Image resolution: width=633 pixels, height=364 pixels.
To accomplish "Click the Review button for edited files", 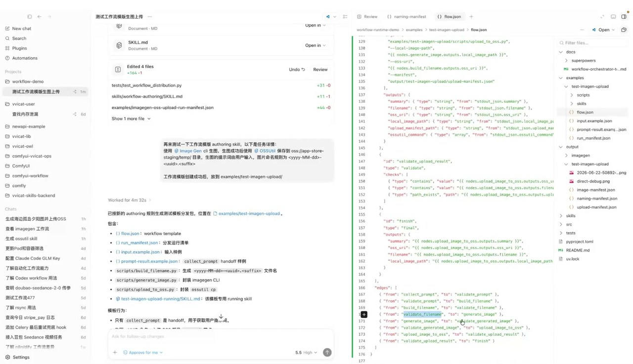I will click(320, 70).
